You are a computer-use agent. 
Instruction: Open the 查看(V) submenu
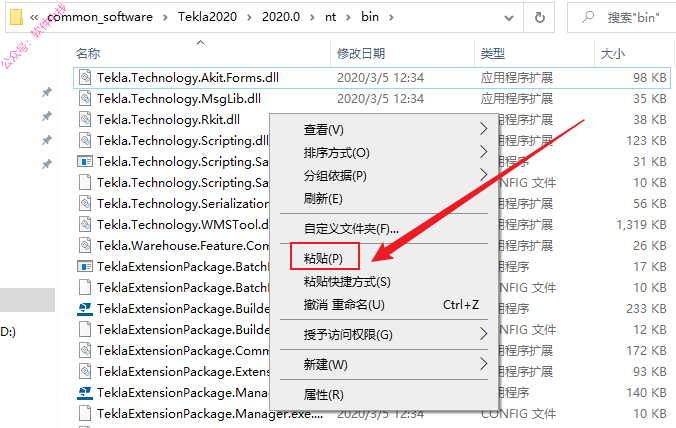[x=384, y=129]
